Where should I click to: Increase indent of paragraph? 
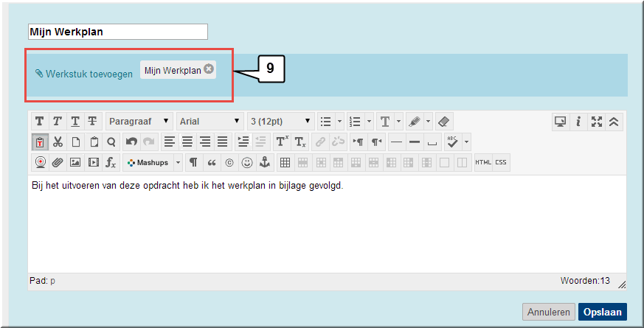pos(243,142)
